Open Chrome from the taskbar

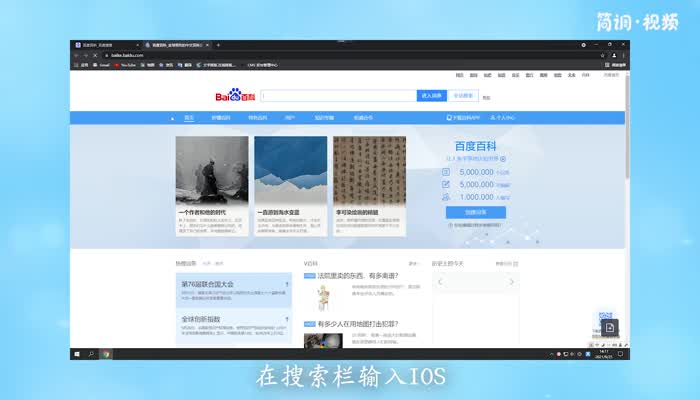click(x=106, y=353)
